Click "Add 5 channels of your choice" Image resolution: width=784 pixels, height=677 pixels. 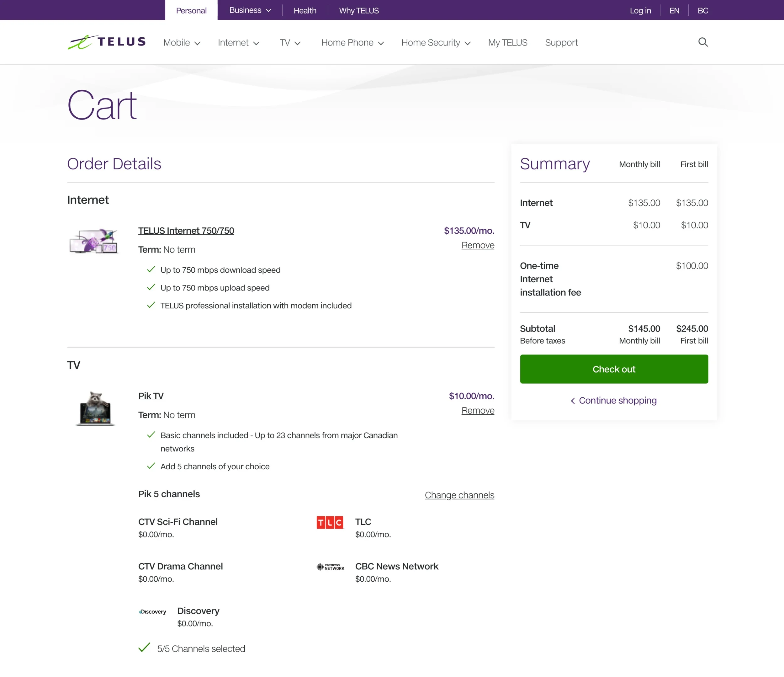pyautogui.click(x=215, y=466)
